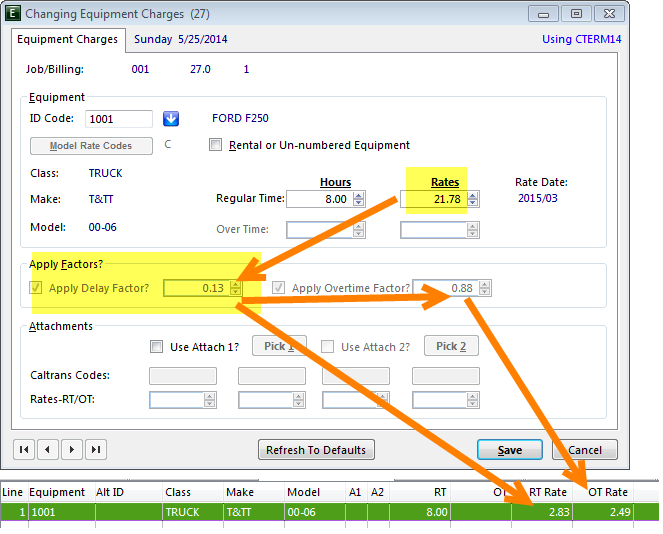Click the TRUCK class cell in grid row
663x534 pixels.
pyautogui.click(x=193, y=512)
